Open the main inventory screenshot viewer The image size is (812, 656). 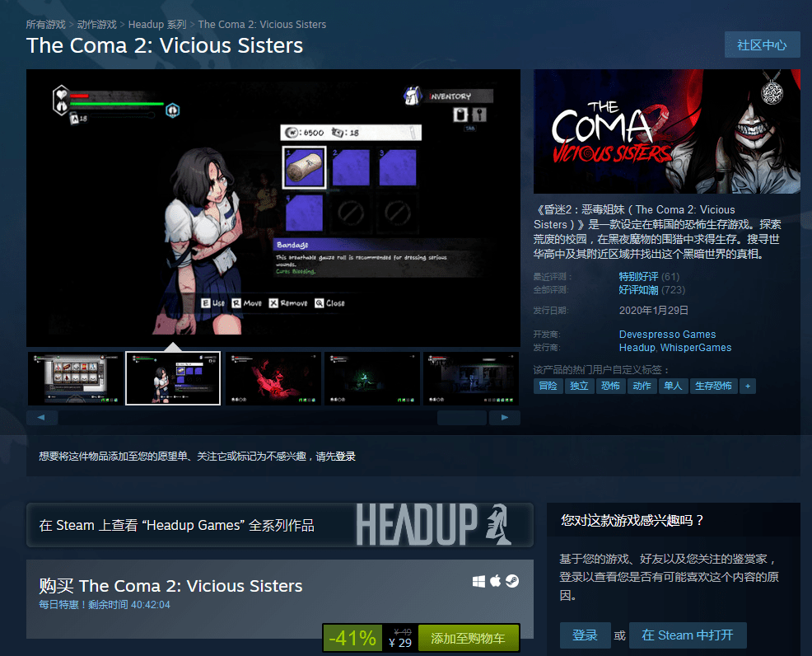(273, 208)
